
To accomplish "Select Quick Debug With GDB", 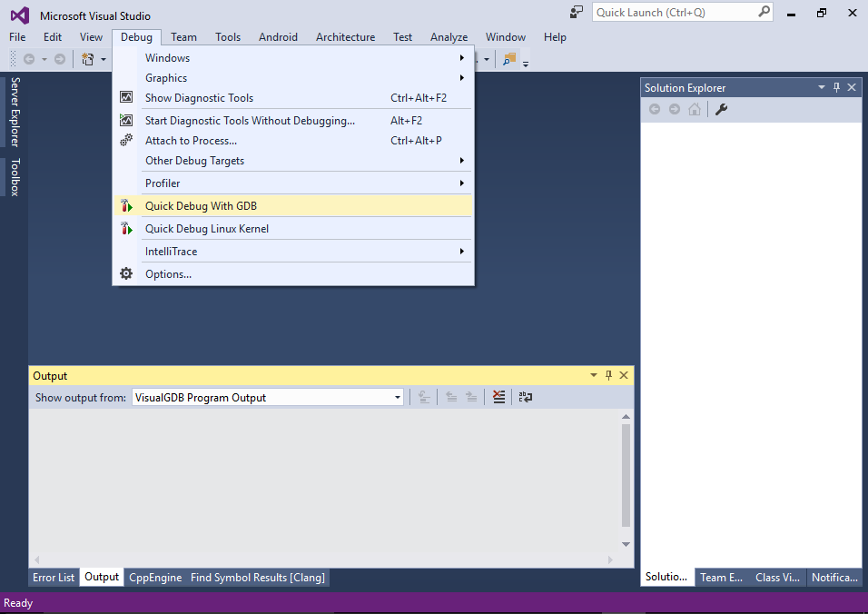I will (293, 206).
